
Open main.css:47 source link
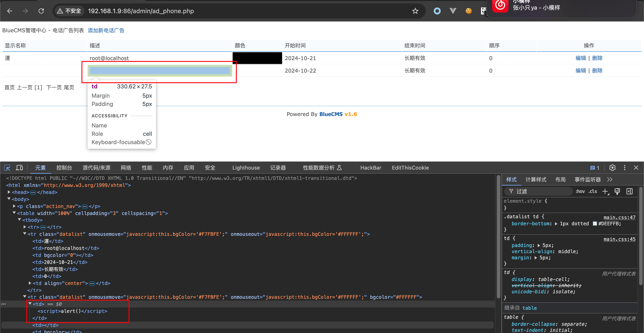(x=619, y=217)
